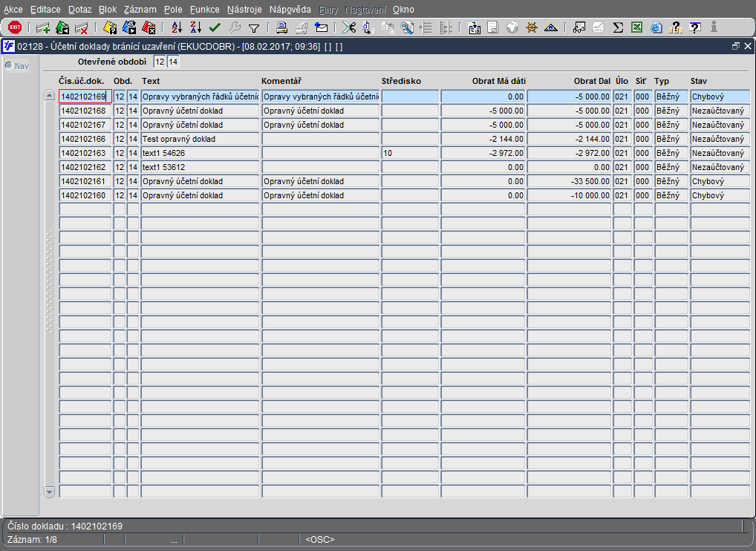Click the envelope send mail icon
This screenshot has width=756, height=551.
pyautogui.click(x=321, y=28)
